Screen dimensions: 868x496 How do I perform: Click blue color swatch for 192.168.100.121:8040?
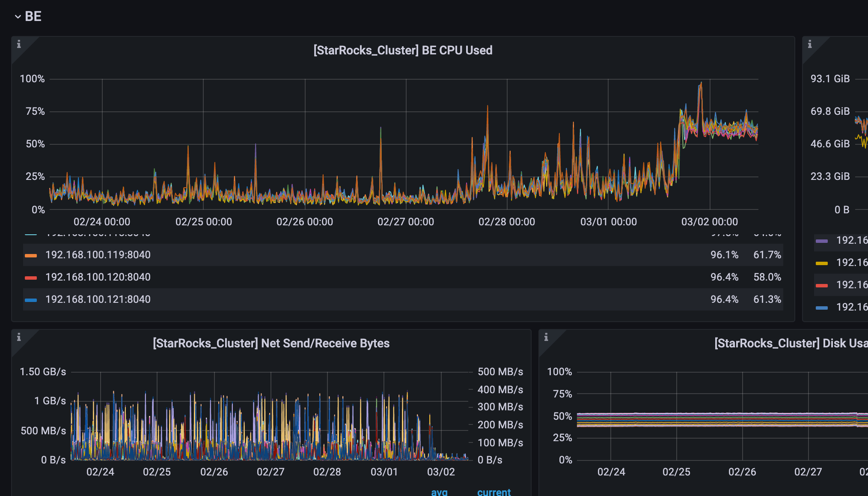point(31,300)
